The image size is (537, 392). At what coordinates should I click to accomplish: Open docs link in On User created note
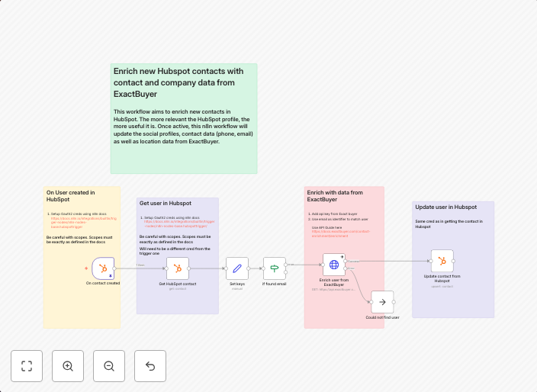click(84, 223)
